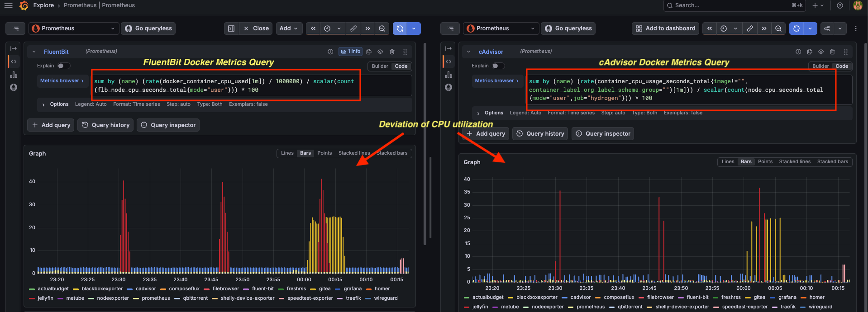Delete the FluentBit query
This screenshot has width=868, height=312.
392,52
